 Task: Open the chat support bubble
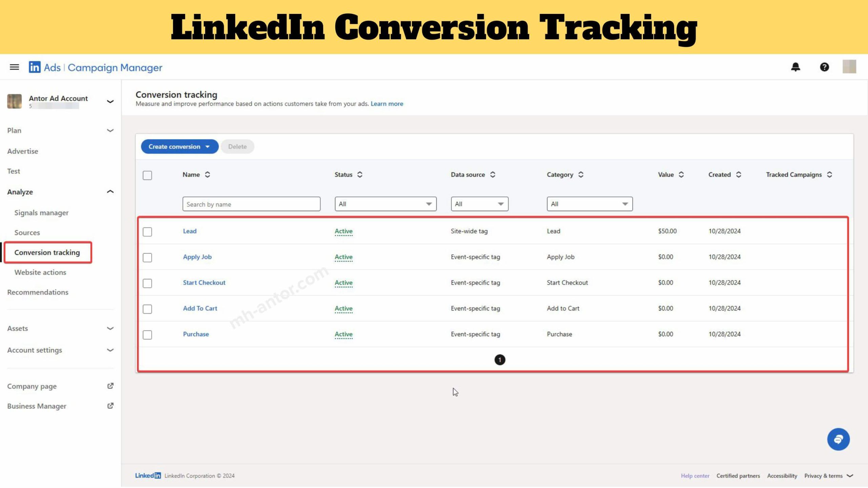[838, 439]
